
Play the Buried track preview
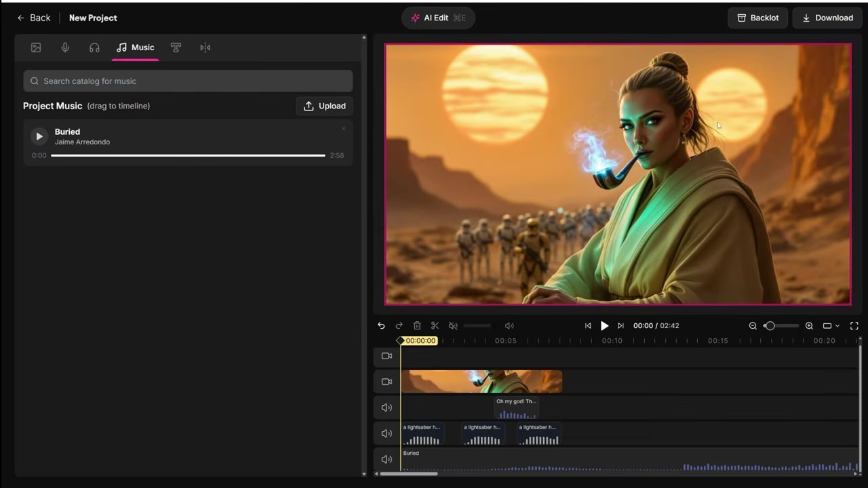click(x=39, y=136)
